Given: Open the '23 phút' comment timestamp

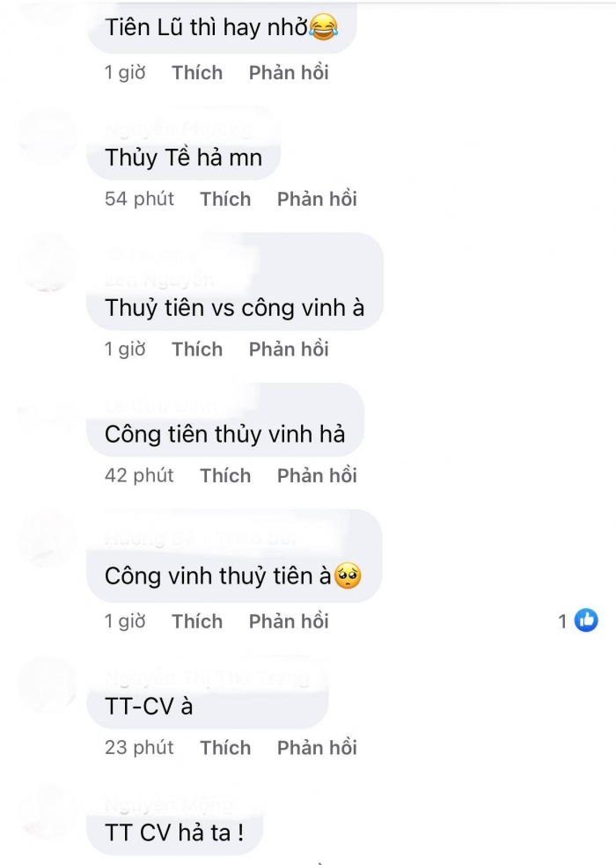Looking at the screenshot, I should 139,748.
